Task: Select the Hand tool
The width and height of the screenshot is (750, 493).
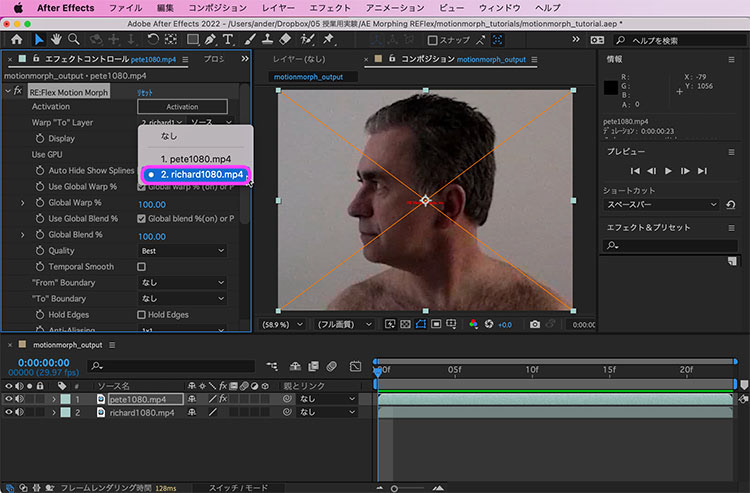Action: click(56, 40)
